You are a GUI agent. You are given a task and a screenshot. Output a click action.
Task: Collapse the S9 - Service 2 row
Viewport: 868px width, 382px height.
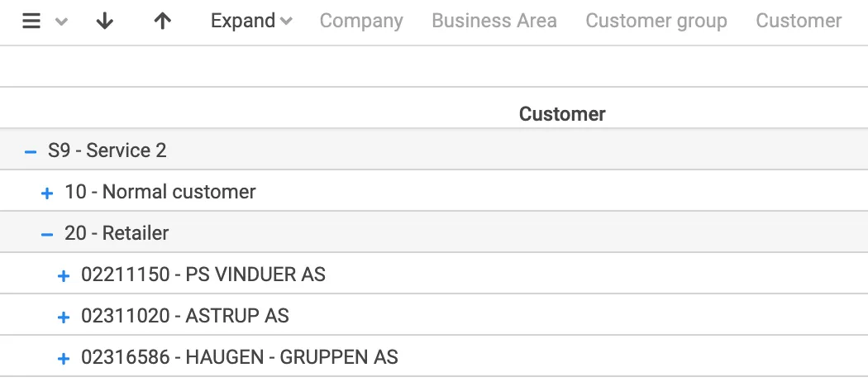pyautogui.click(x=31, y=151)
